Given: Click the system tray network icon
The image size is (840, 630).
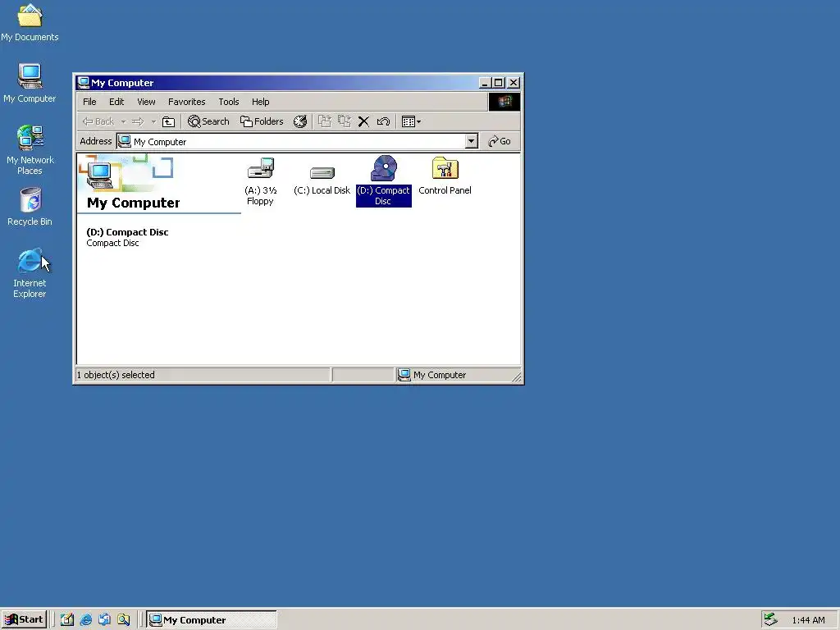Looking at the screenshot, I should 770,620.
